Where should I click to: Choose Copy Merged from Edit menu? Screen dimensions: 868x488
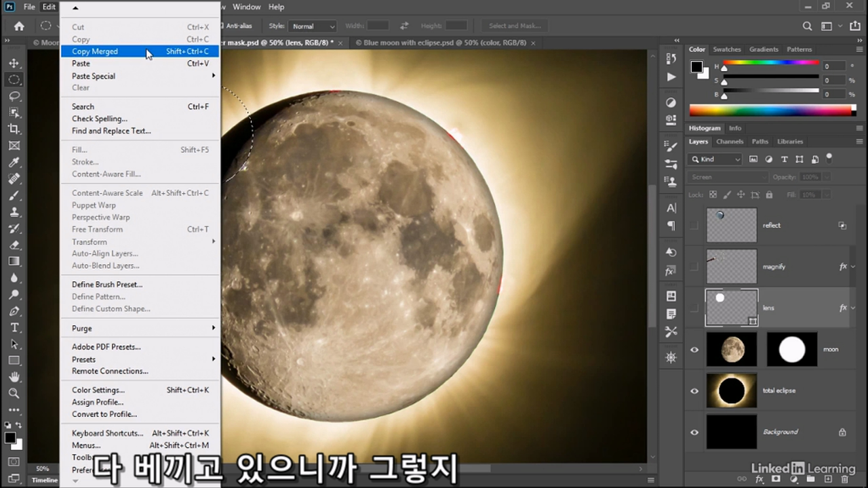pos(140,52)
